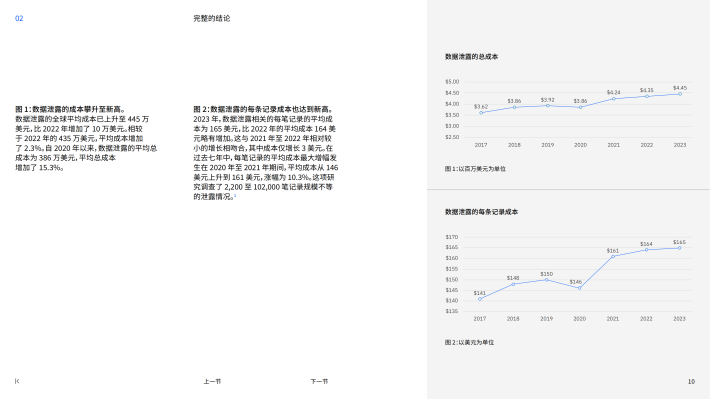This screenshot has height=399, width=710.
Task: Click chart title 数据泄露的总成本
Action: coord(471,57)
